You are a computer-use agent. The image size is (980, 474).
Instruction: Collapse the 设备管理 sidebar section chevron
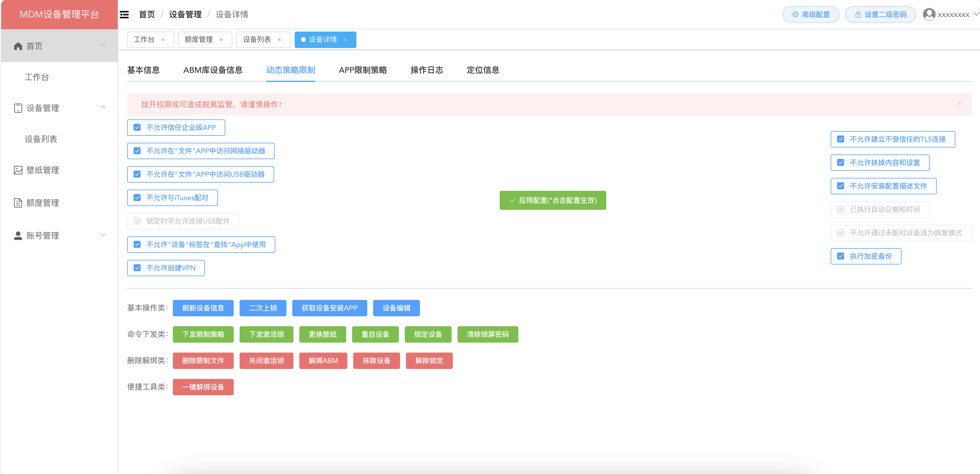click(x=103, y=108)
